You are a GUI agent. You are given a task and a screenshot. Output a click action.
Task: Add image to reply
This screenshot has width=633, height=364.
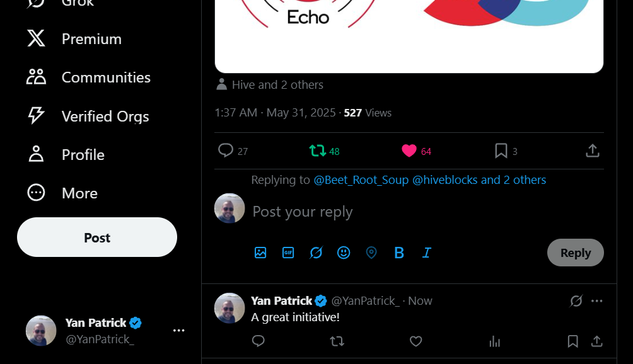click(x=260, y=253)
